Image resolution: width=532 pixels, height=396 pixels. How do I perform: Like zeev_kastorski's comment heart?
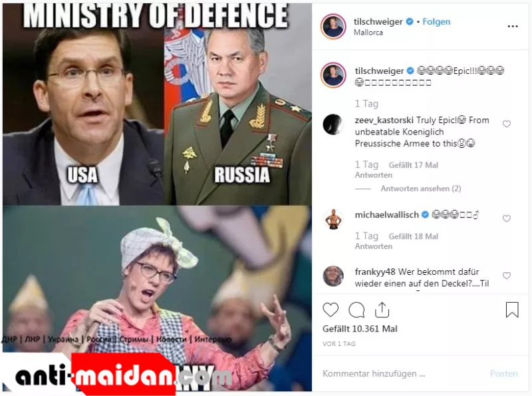point(507,124)
